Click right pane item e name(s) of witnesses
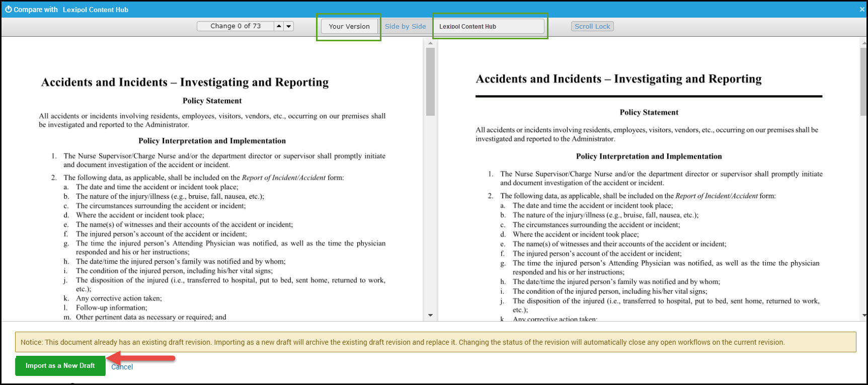The height and width of the screenshot is (385, 868). (x=619, y=244)
